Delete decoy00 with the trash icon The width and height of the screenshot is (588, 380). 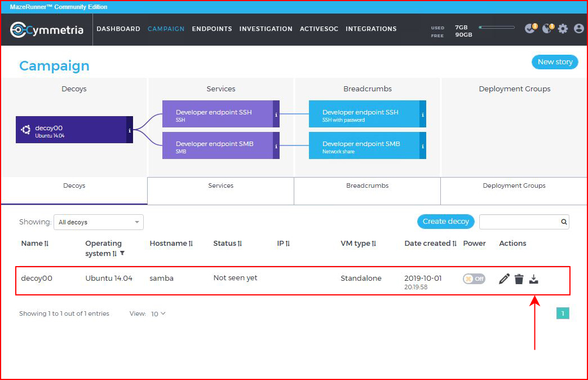coord(519,279)
